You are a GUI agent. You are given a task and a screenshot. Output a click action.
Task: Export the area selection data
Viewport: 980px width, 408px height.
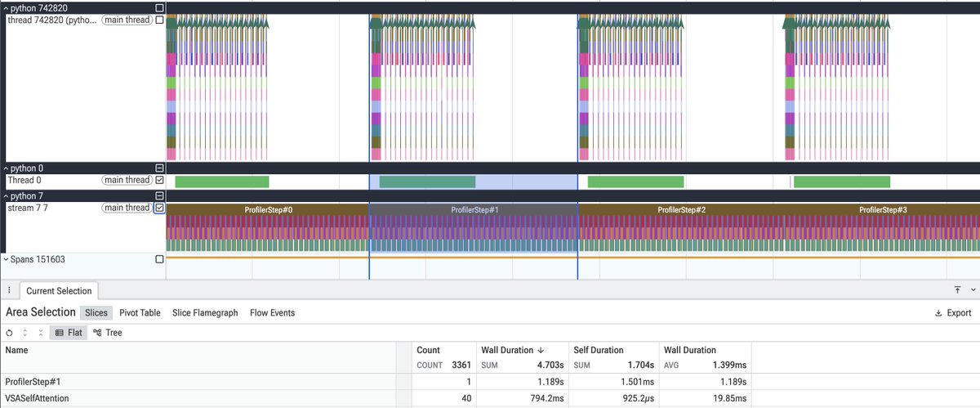[x=953, y=312]
